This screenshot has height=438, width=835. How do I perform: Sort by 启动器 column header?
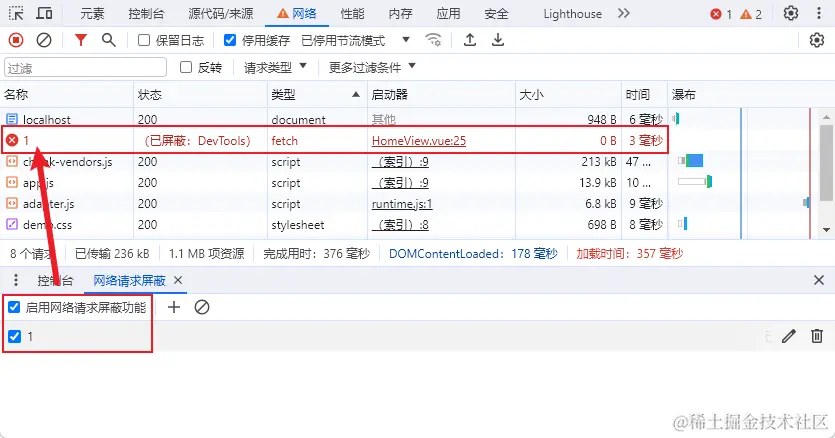pos(441,95)
